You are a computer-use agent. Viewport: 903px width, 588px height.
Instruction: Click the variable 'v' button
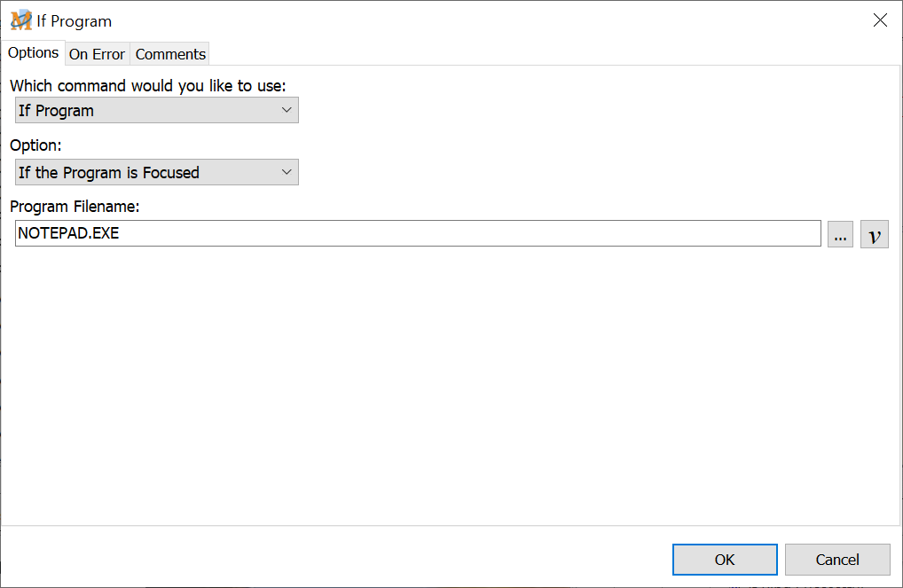coord(874,235)
